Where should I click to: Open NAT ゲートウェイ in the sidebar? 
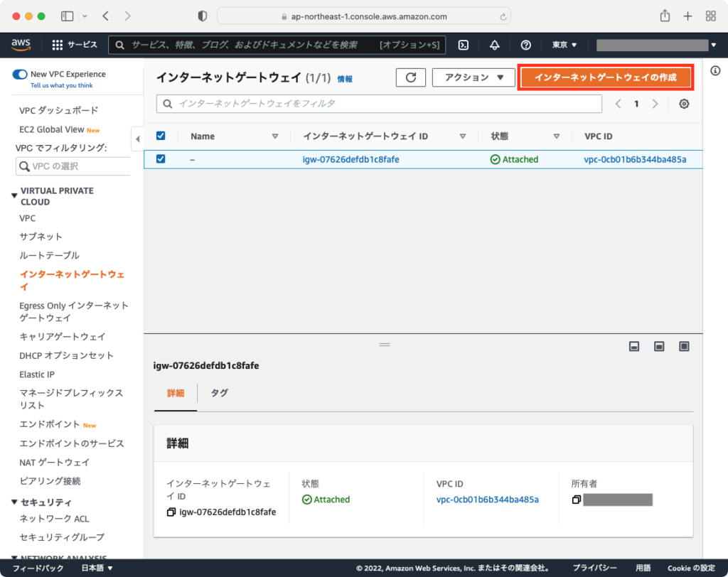[x=54, y=463]
